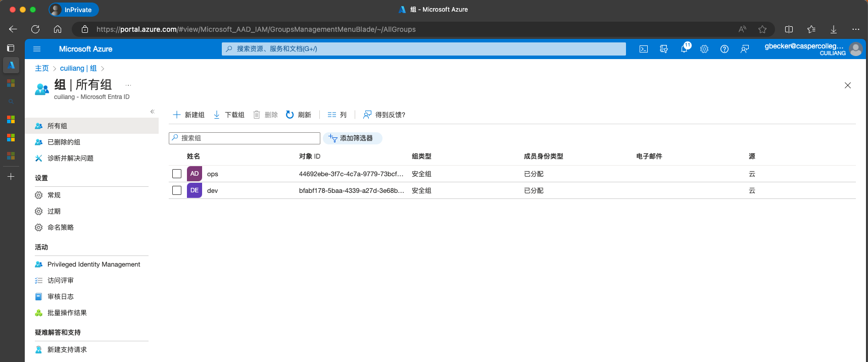Screen dimensions: 868x362
Task: Open the Azure portal hamburger menu
Action: point(36,49)
